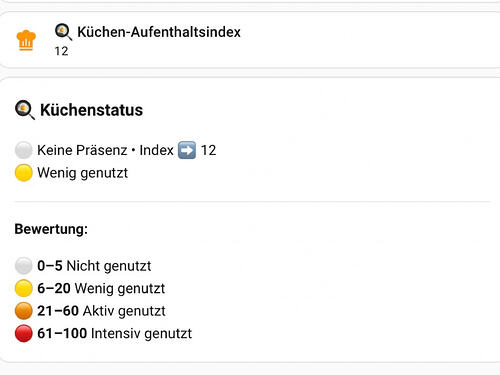
Task: Open the Küchen-Aufenthaltsindex entity row
Action: (x=250, y=40)
